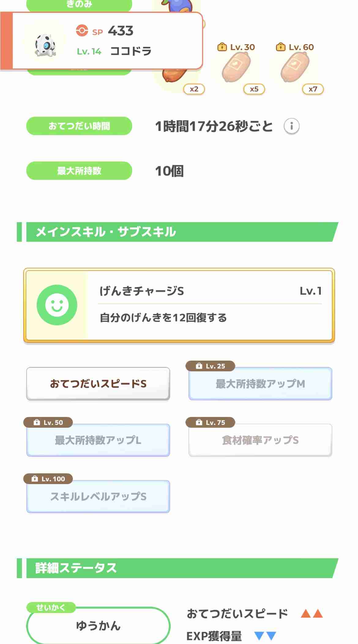This screenshot has width=358, height=644.
Task: Select the Lv. 30 locked sausage ingredient
Action: (x=235, y=67)
